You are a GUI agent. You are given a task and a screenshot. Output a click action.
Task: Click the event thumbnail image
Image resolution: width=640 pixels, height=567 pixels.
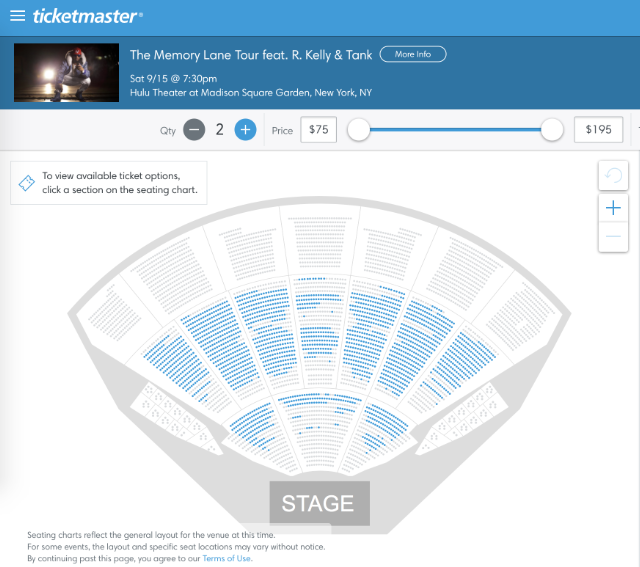[67, 73]
